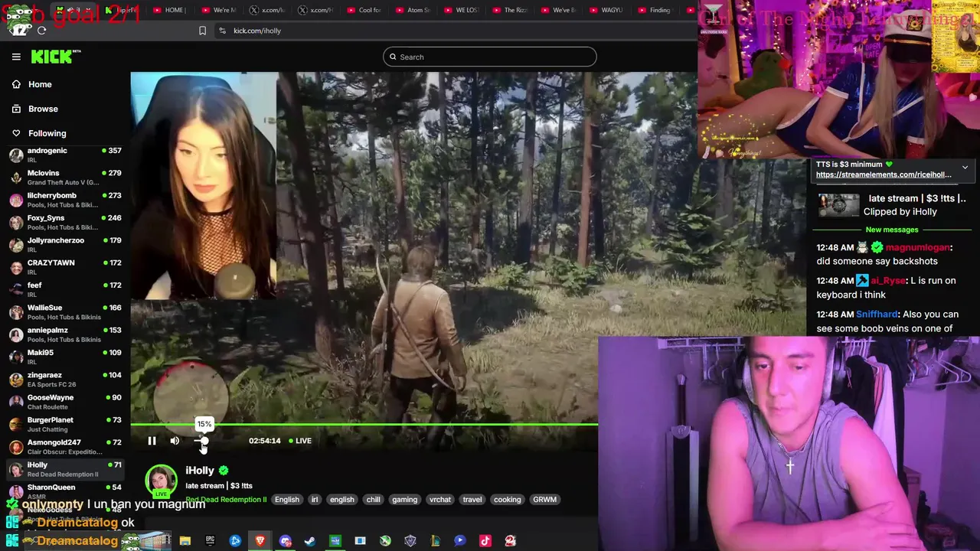
Task: Click the volume slider handle at 15%
Action: pyautogui.click(x=204, y=441)
